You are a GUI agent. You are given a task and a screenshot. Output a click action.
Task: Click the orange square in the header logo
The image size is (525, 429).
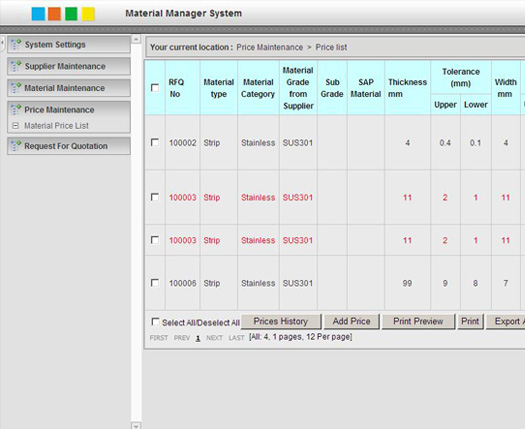pos(55,14)
